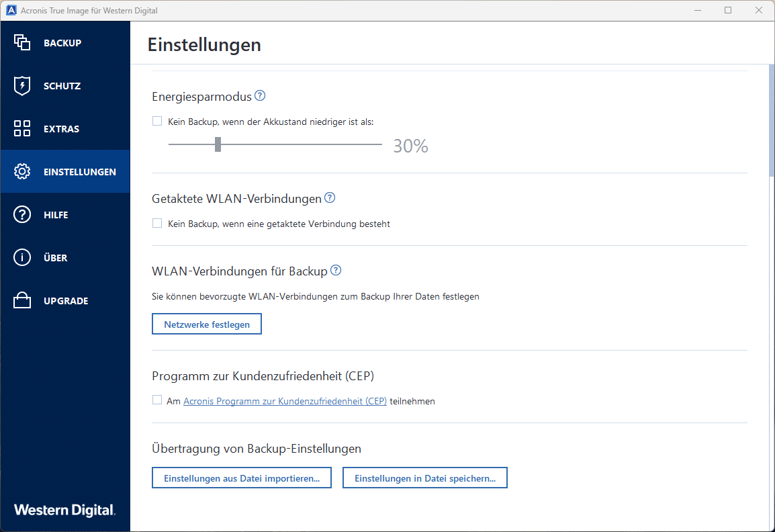
Task: Click the Hilfe question mark icon
Action: [22, 215]
